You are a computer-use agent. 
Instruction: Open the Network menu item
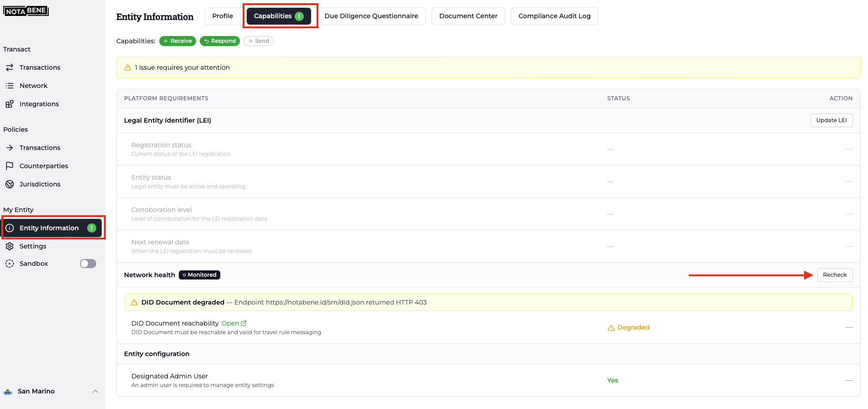point(52,86)
